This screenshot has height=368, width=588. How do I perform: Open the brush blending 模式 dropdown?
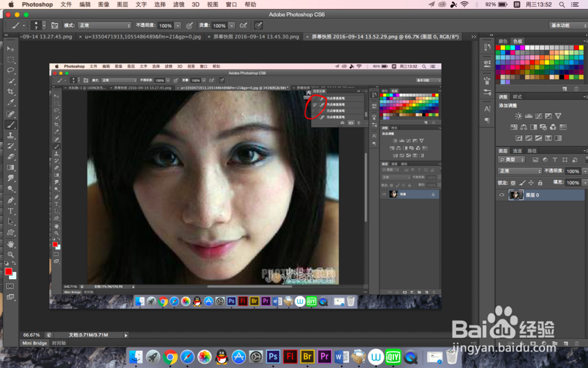pos(104,25)
